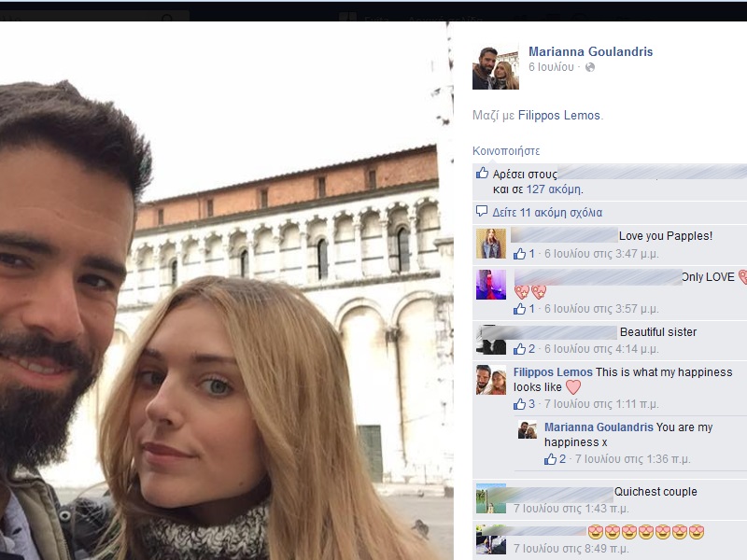The height and width of the screenshot is (560, 747).
Task: Click the couple selfie photo
Action: pos(226,290)
